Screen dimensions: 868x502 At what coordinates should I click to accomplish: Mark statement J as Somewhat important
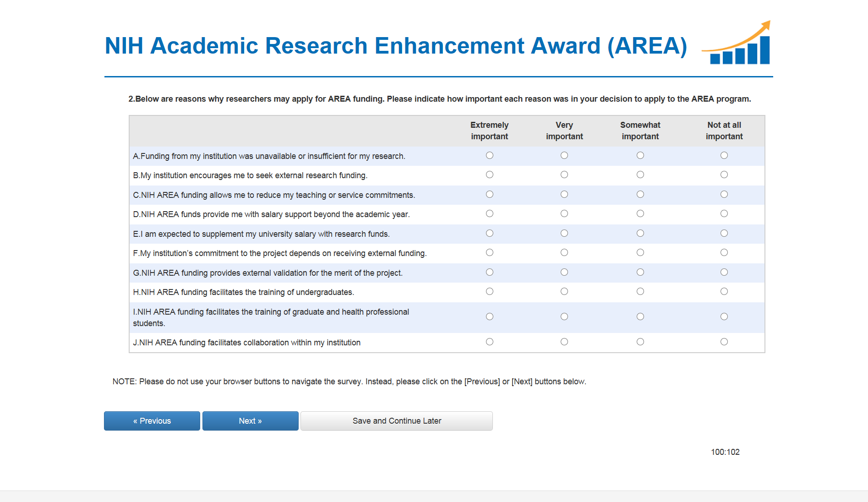point(640,342)
